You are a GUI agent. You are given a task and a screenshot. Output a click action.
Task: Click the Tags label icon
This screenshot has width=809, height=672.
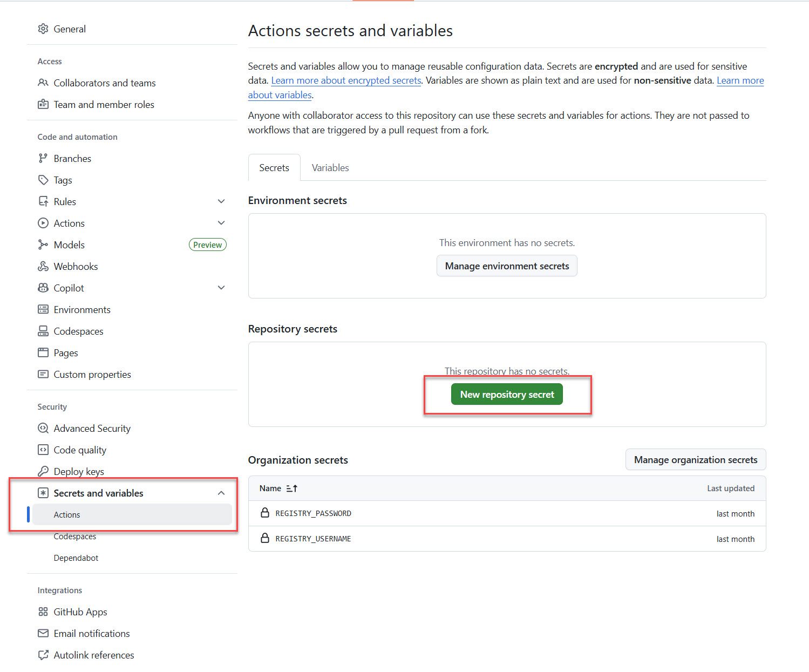coord(43,180)
